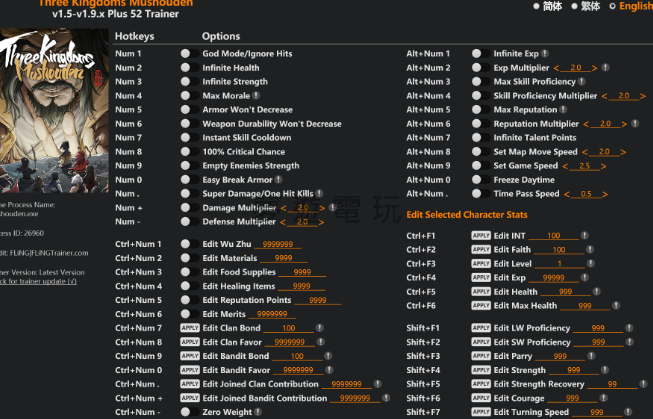This screenshot has width=653, height=419.
Task: Click the info icon next to Max Reputation
Action: pos(565,110)
